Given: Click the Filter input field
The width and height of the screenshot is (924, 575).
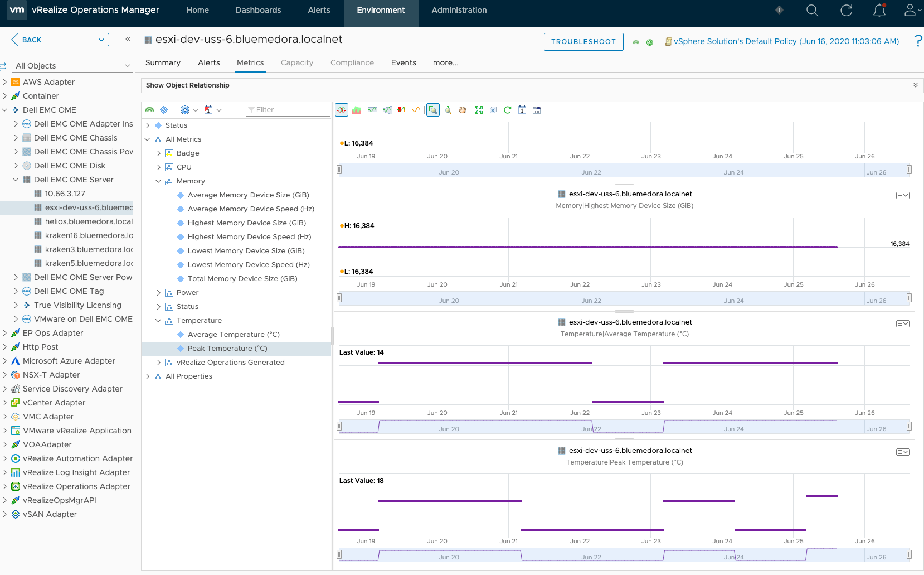Looking at the screenshot, I should 288,110.
